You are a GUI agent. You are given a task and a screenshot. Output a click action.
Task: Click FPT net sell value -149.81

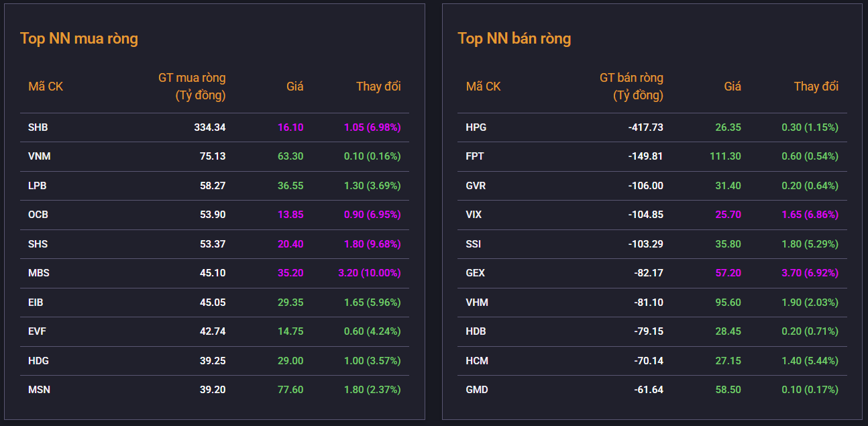click(646, 156)
